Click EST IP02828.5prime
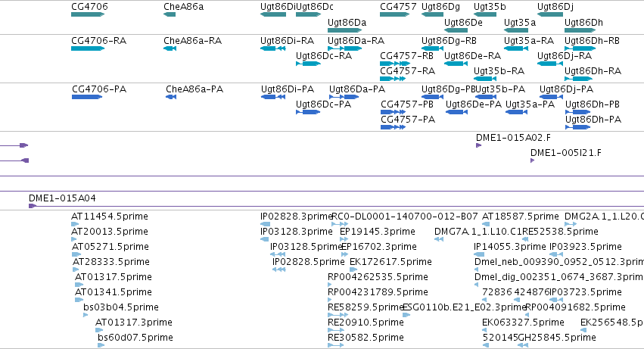This screenshot has width=644, height=349. [x=279, y=270]
